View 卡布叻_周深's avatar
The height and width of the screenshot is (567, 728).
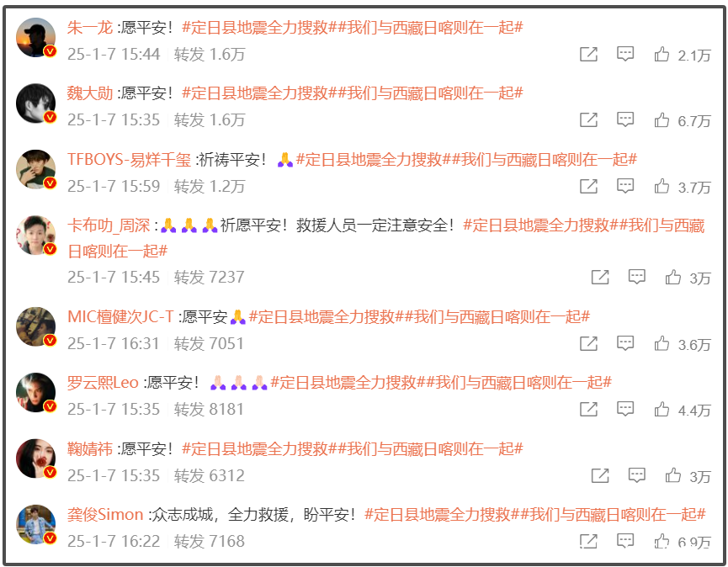coord(36,236)
